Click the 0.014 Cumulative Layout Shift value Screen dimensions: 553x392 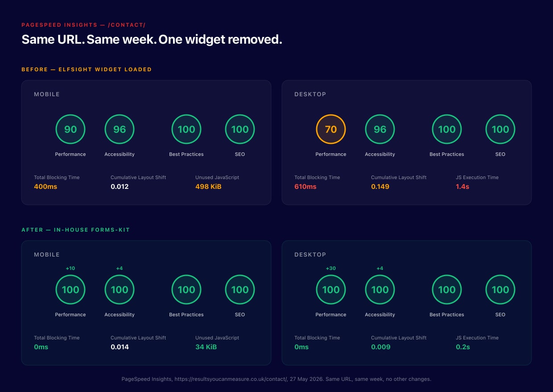tap(120, 347)
